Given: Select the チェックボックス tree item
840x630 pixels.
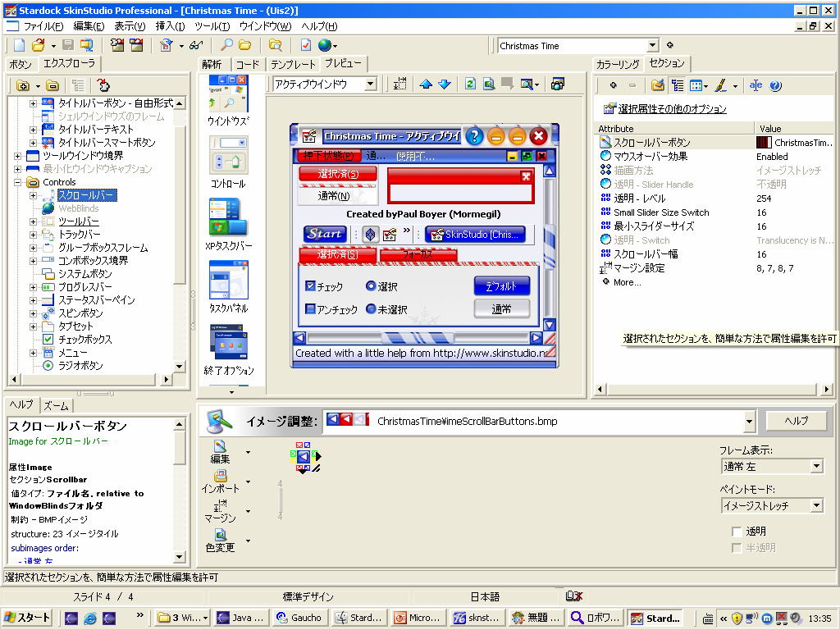Looking at the screenshot, I should 84,340.
